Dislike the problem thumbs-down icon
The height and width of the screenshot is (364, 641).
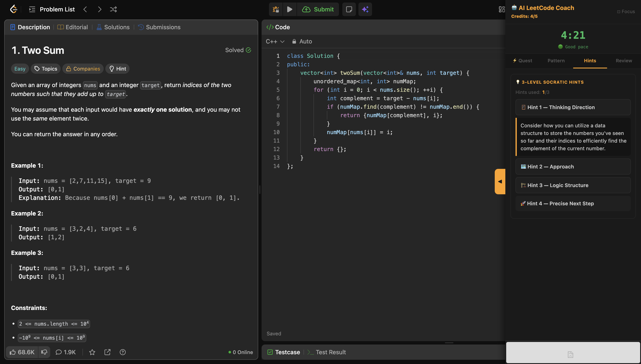(44, 352)
